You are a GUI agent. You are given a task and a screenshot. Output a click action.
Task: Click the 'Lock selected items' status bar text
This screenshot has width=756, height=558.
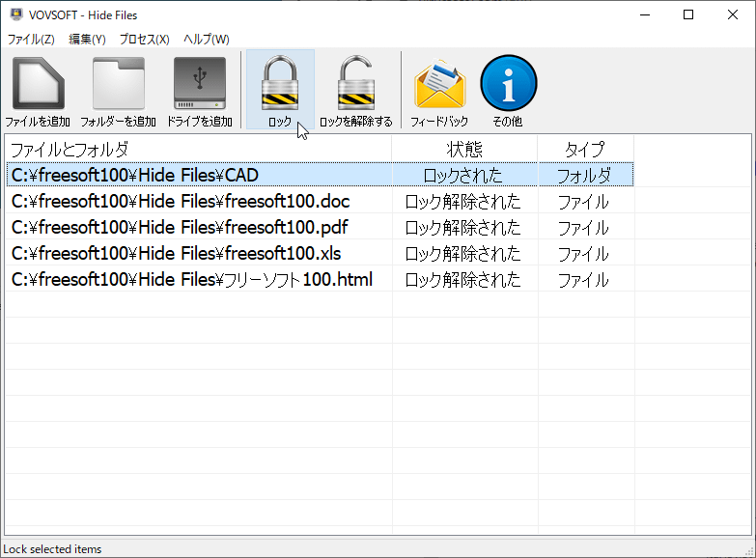(x=52, y=549)
